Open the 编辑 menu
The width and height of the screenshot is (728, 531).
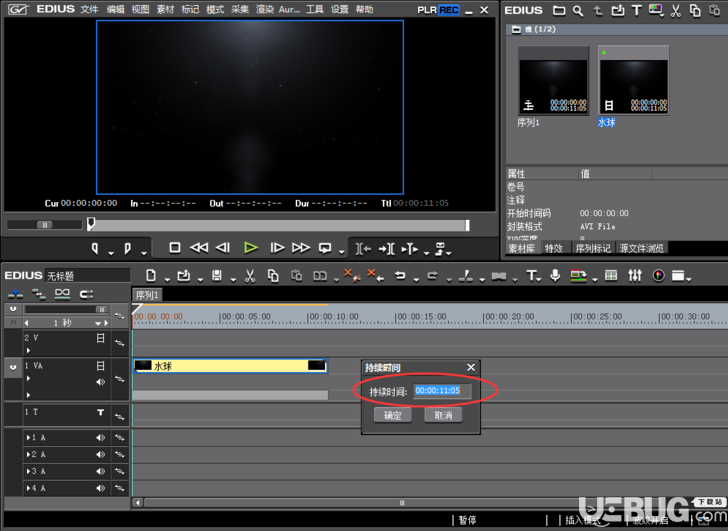[115, 9]
